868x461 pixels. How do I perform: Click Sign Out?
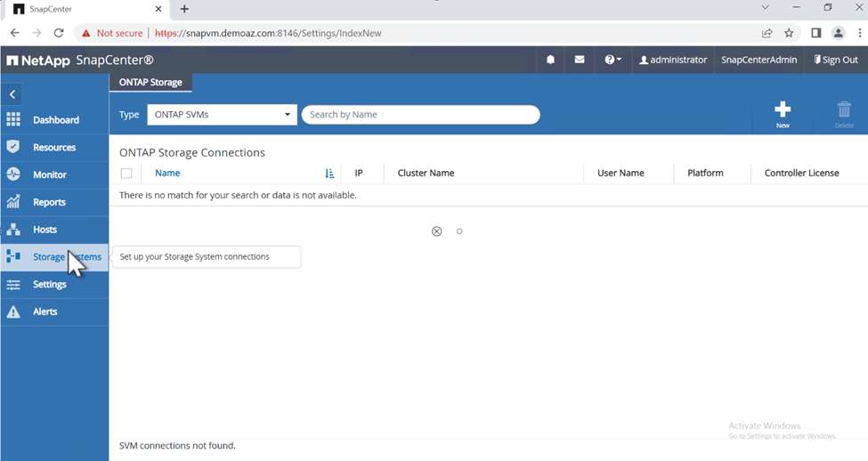(836, 60)
